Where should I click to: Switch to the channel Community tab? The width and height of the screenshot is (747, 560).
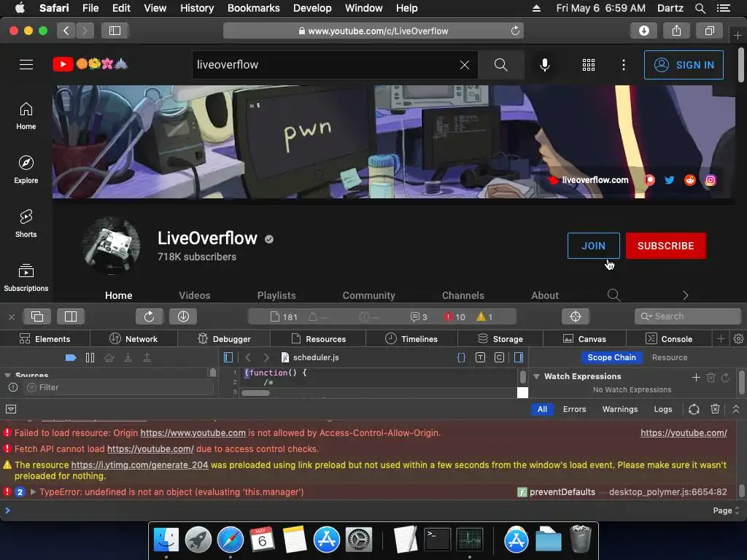click(368, 295)
